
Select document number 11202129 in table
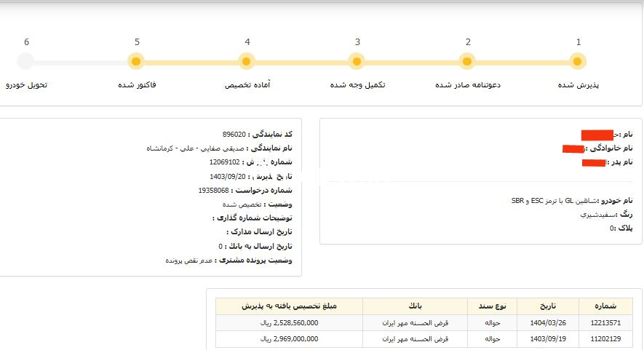[604, 339]
